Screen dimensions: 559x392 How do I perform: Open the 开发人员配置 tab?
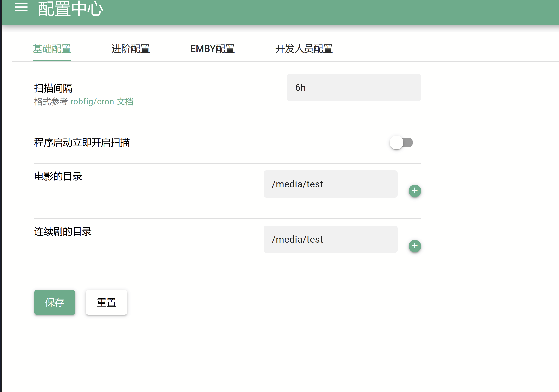tap(304, 49)
